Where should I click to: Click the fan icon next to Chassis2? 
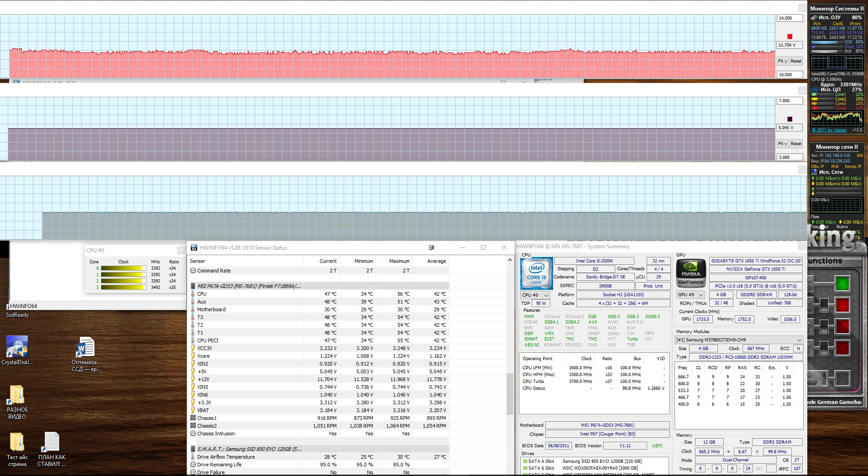(193, 426)
